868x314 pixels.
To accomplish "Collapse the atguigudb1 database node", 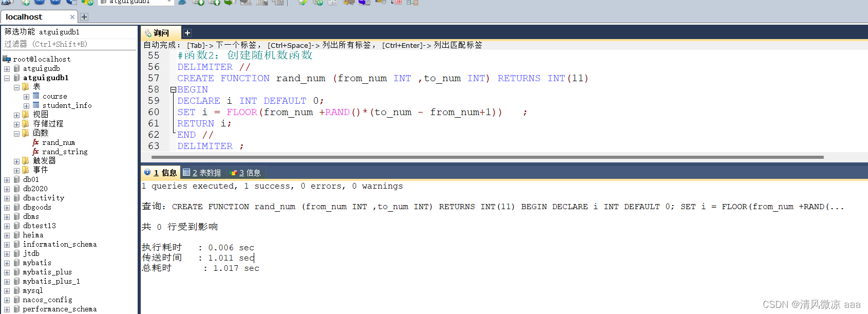I will (7, 78).
